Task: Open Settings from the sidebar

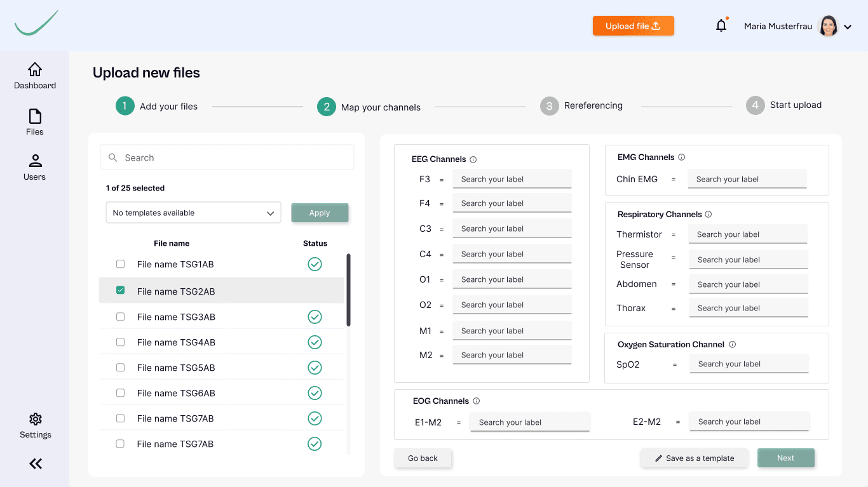Action: pyautogui.click(x=35, y=420)
